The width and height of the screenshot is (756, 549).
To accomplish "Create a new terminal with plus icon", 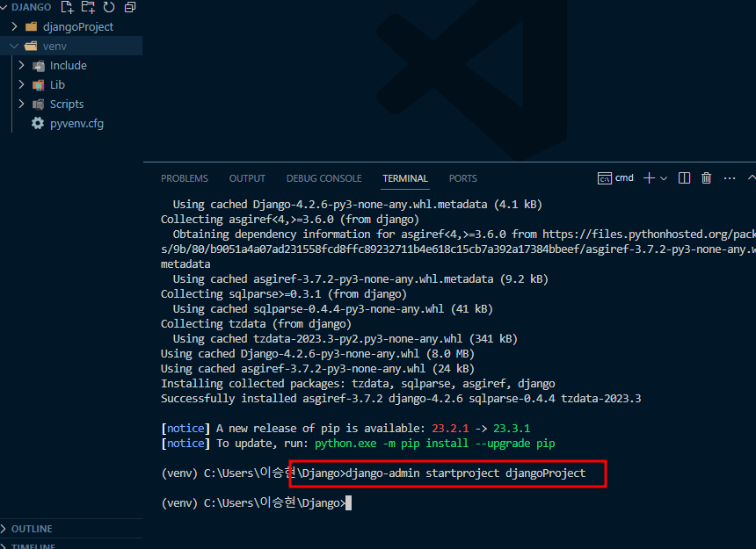I will [649, 178].
